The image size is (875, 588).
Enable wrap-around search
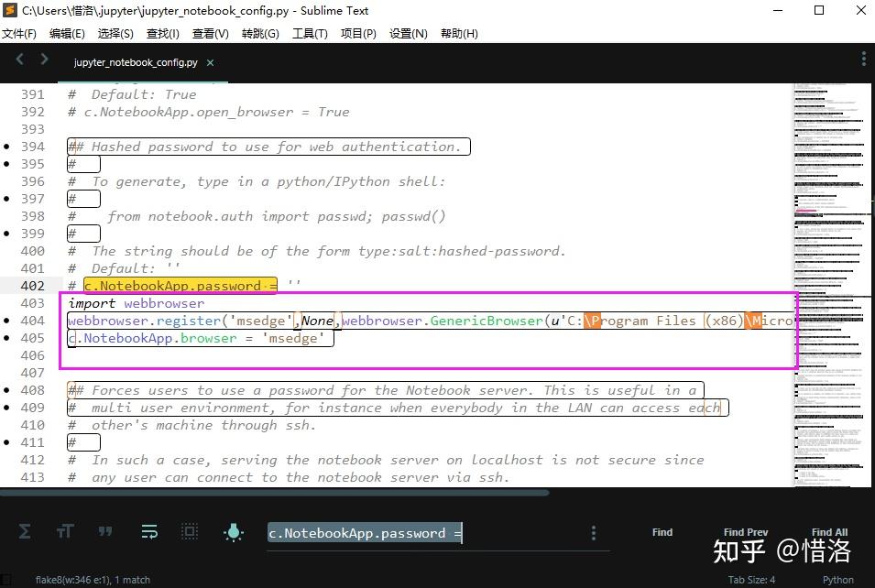point(148,531)
